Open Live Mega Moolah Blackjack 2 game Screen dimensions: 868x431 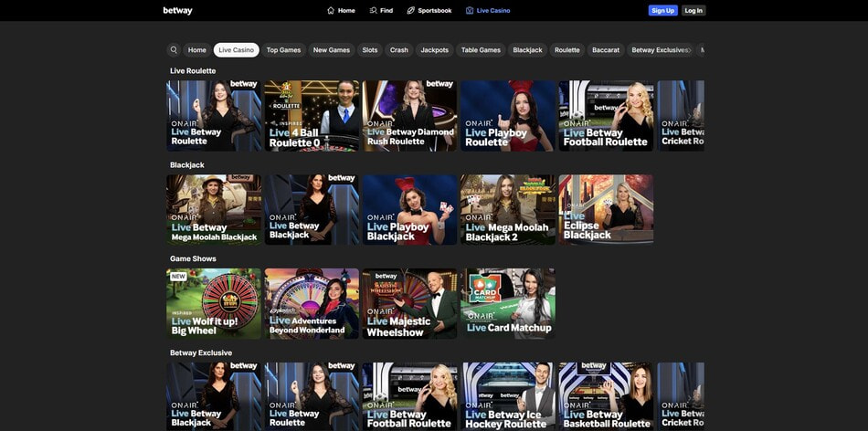pyautogui.click(x=508, y=210)
